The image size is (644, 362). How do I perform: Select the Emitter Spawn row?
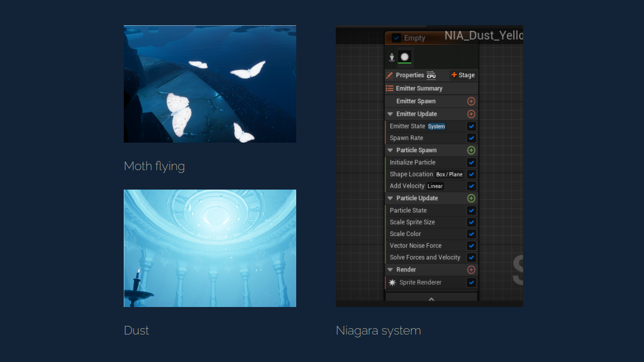[431, 101]
